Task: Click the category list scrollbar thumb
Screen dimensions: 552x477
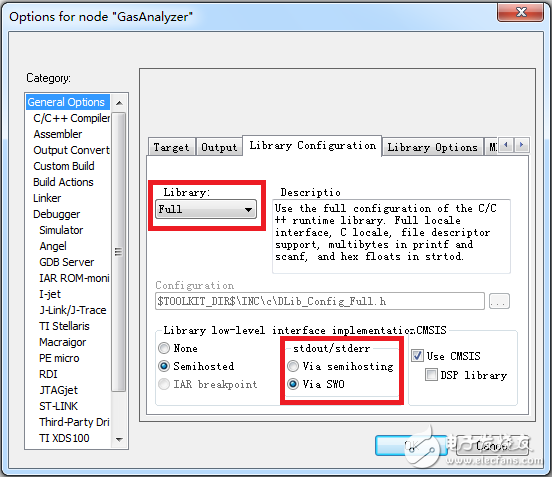Action: click(119, 252)
